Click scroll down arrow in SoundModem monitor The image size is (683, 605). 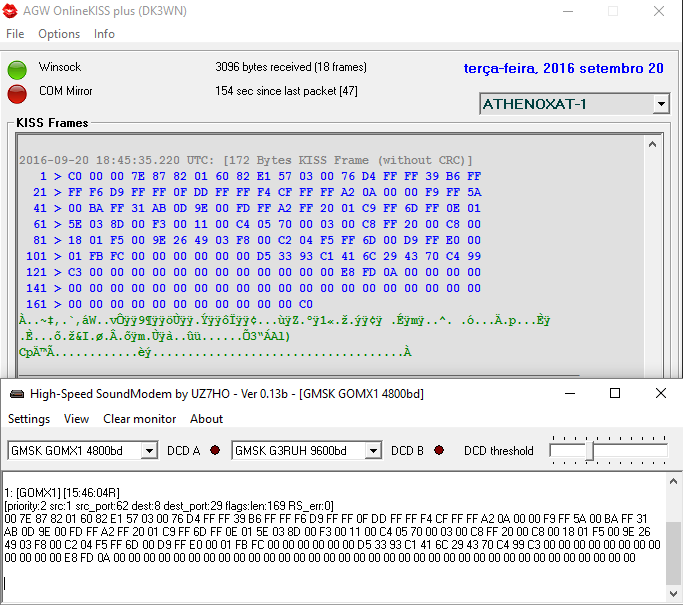(673, 594)
